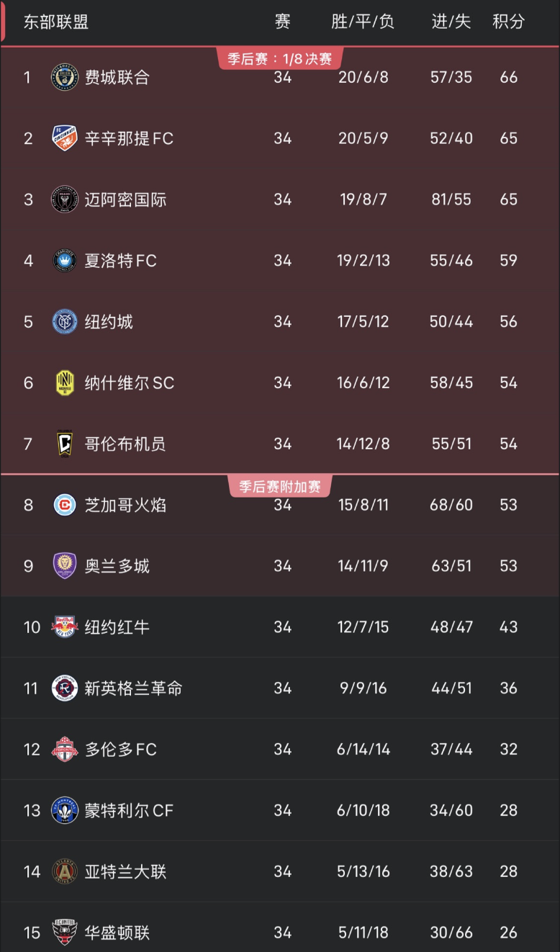Sort by the 积分 (points) column header
The width and height of the screenshot is (560, 952).
click(x=508, y=22)
